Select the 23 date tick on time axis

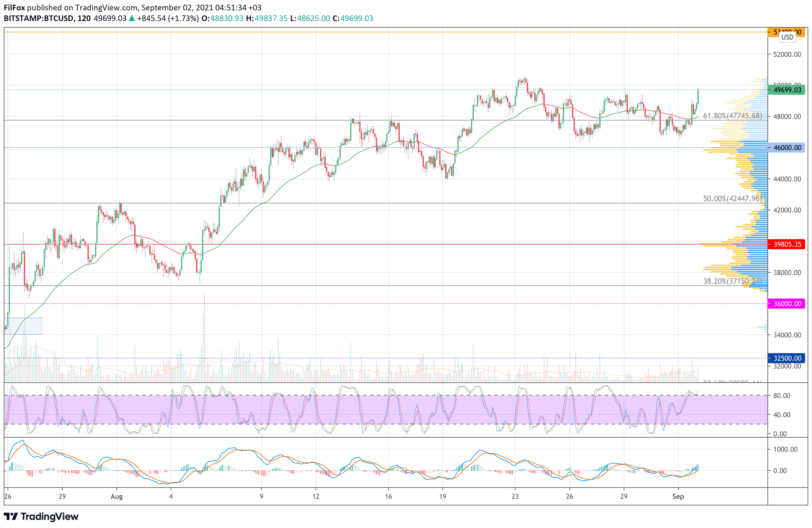click(x=515, y=496)
